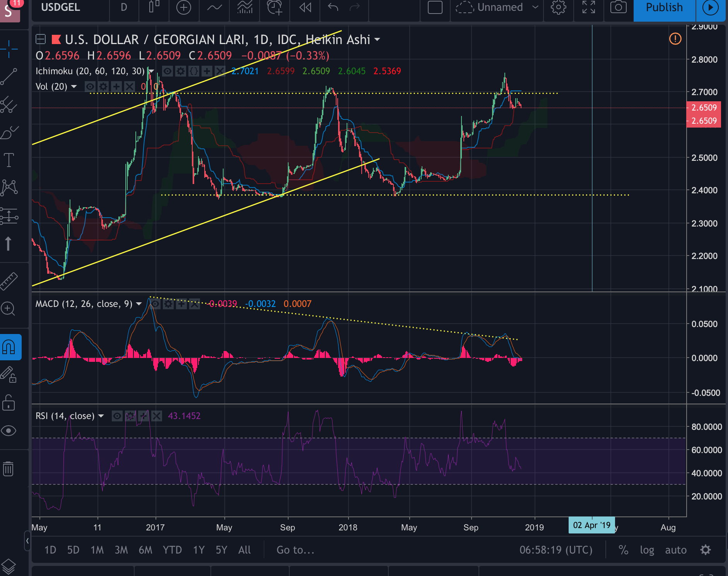728x576 pixels.
Task: Enter fullscreen mode
Action: pos(588,7)
